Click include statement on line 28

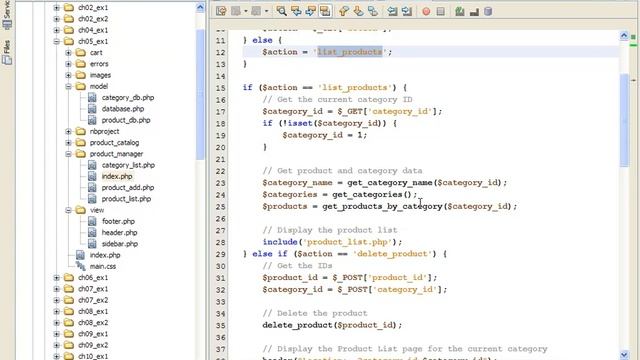click(x=332, y=242)
